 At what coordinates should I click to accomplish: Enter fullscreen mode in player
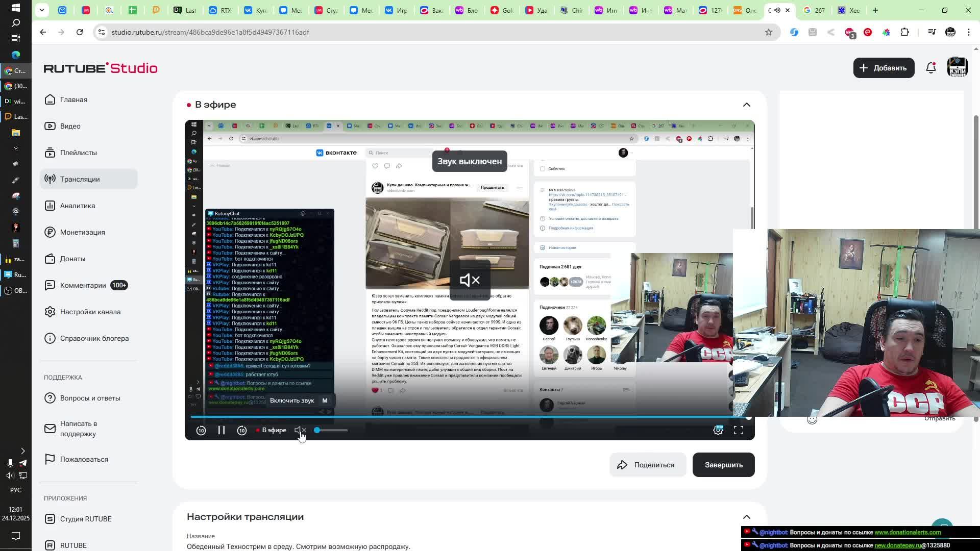(739, 431)
